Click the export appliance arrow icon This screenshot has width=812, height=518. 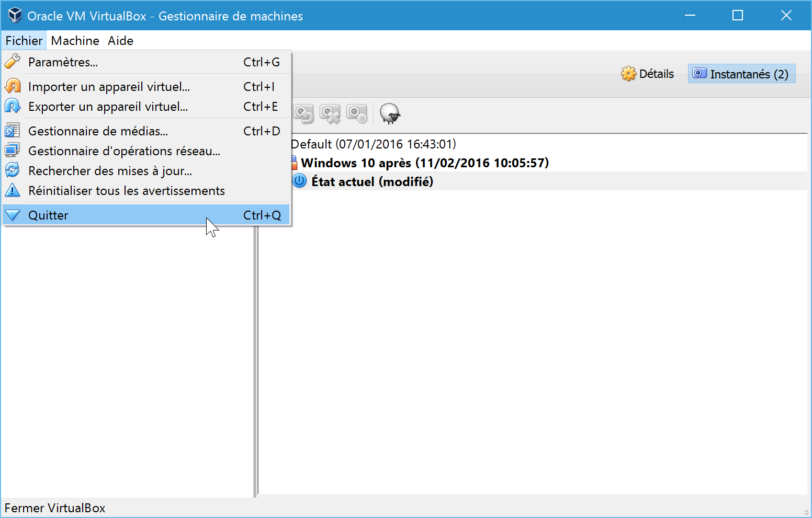pos(13,106)
